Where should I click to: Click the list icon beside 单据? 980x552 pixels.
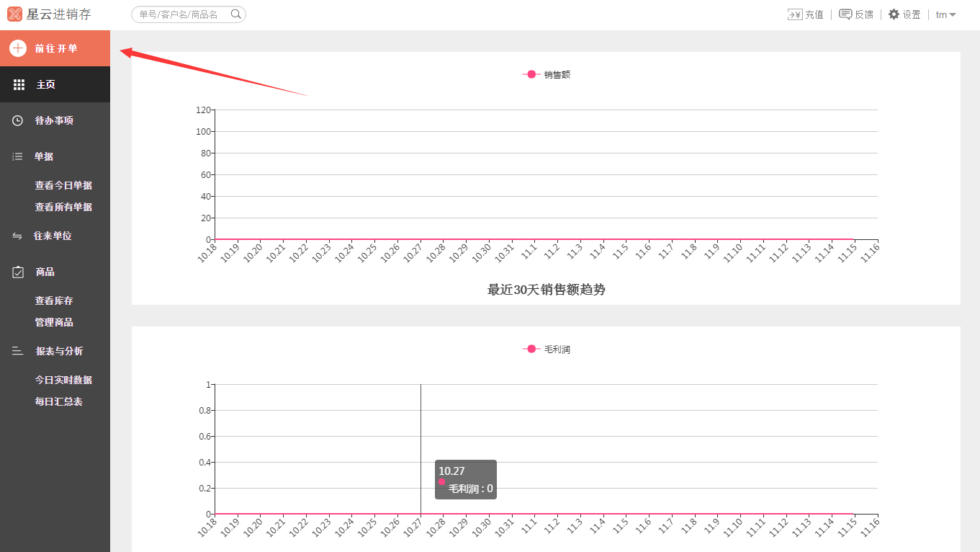tap(18, 157)
